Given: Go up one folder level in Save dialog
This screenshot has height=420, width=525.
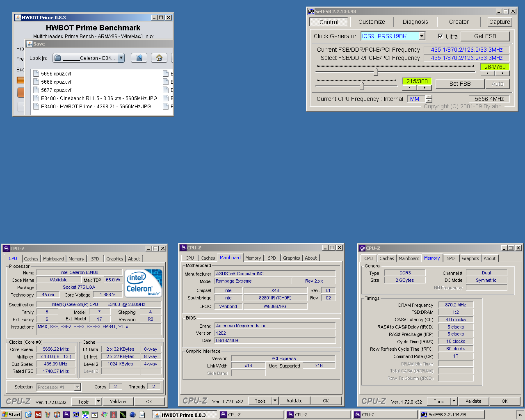Looking at the screenshot, I should point(139,58).
